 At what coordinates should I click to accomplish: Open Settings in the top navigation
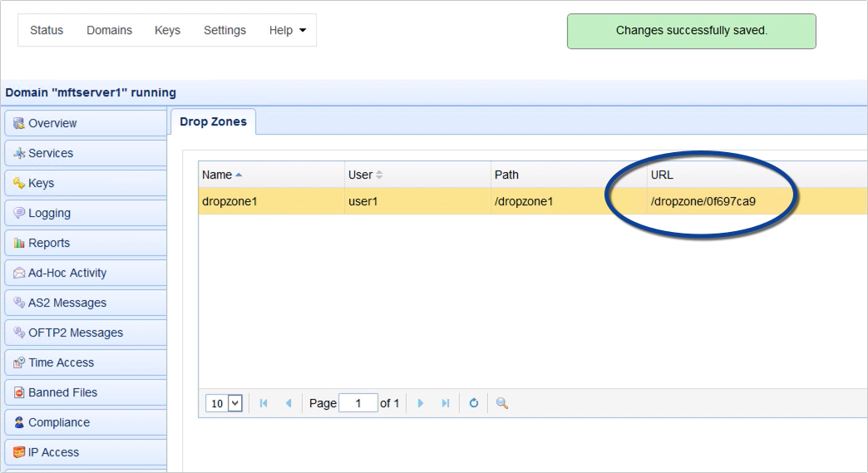[224, 30]
